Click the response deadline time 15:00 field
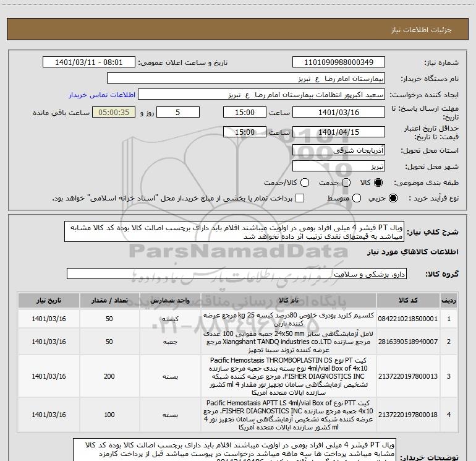The height and width of the screenshot is (461, 476). tap(245, 112)
